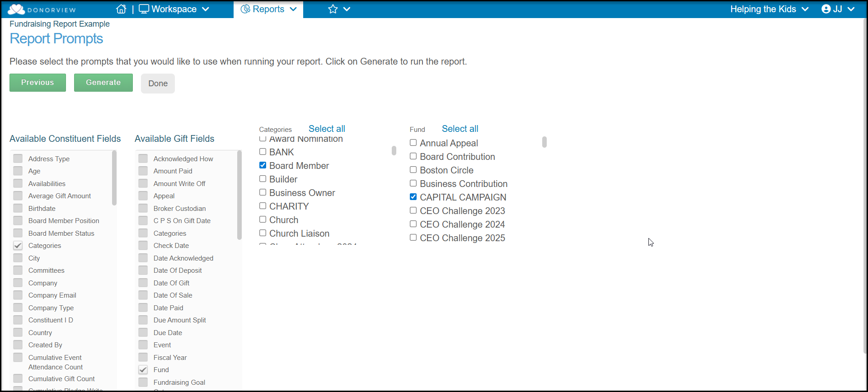Image resolution: width=868 pixels, height=392 pixels.
Task: Click Select all for Fund
Action: (x=460, y=129)
